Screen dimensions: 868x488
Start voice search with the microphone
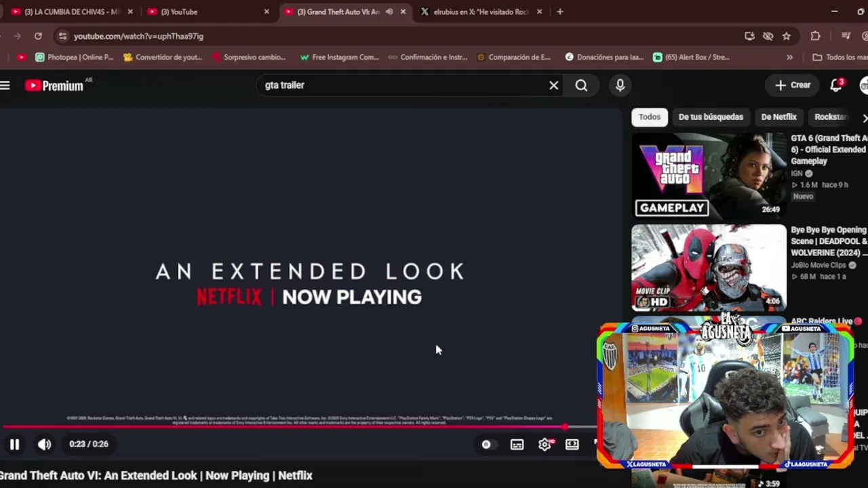pyautogui.click(x=620, y=85)
